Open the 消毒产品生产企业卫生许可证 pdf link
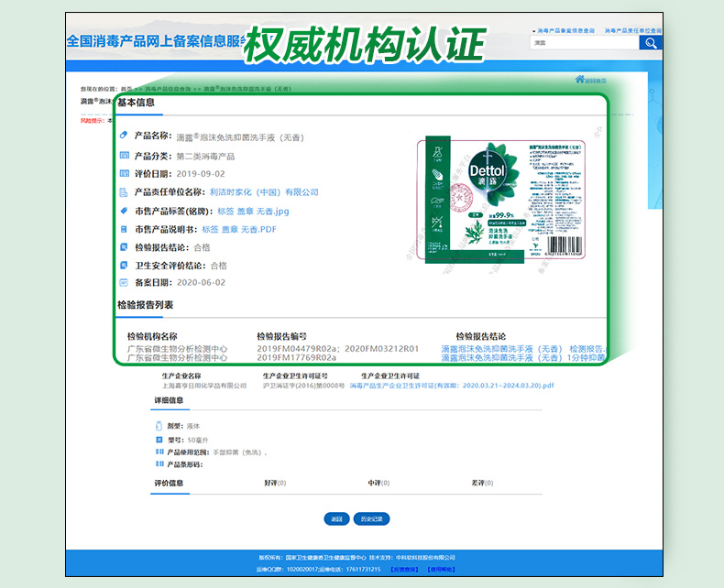 (x=452, y=386)
